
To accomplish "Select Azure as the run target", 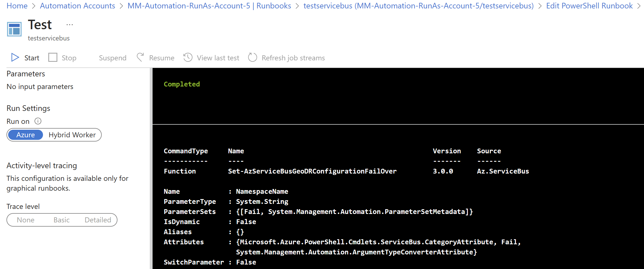I will coord(25,135).
